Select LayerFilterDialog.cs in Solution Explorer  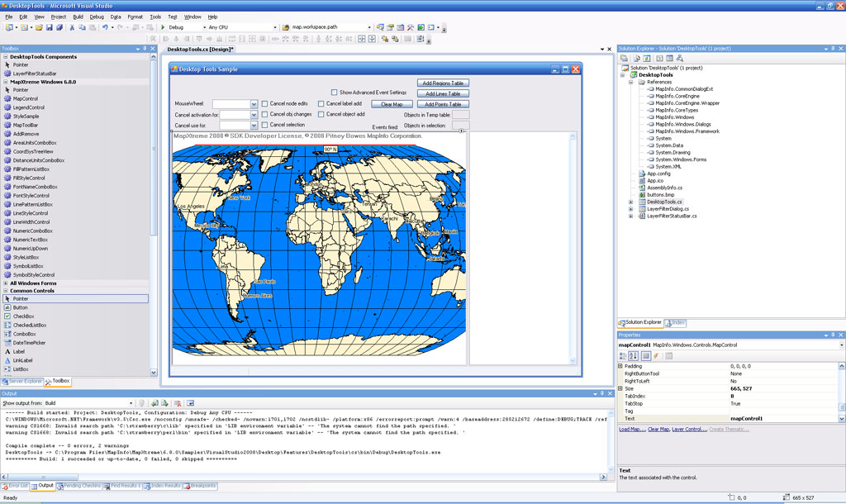[668, 209]
